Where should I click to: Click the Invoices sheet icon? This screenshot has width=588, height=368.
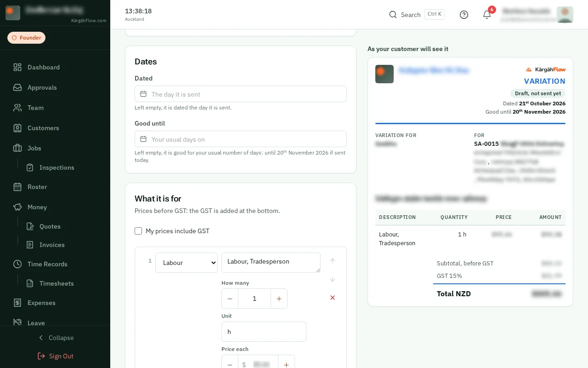[30, 245]
